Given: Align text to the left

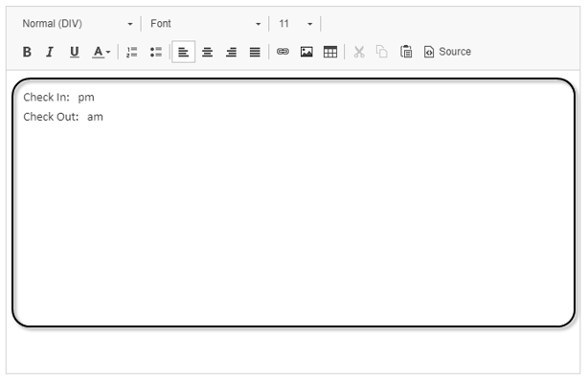Looking at the screenshot, I should (x=183, y=52).
